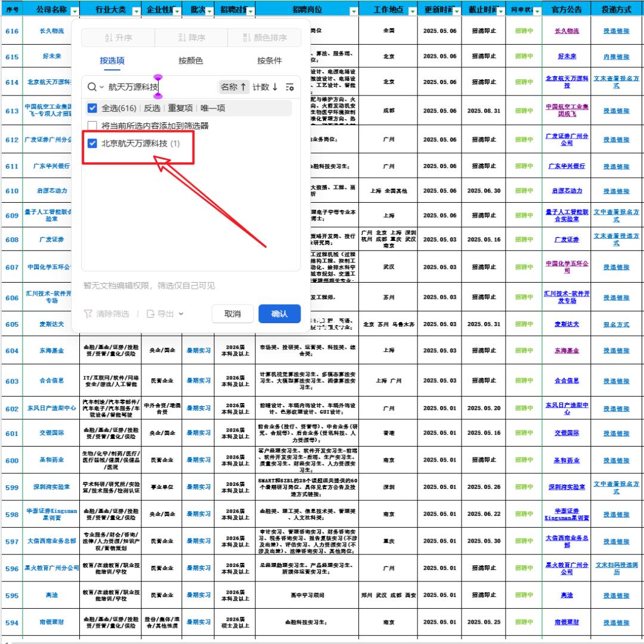Open 中国航空工业集团成飞 announcement link
The image size is (644, 644).
pyautogui.click(x=566, y=110)
